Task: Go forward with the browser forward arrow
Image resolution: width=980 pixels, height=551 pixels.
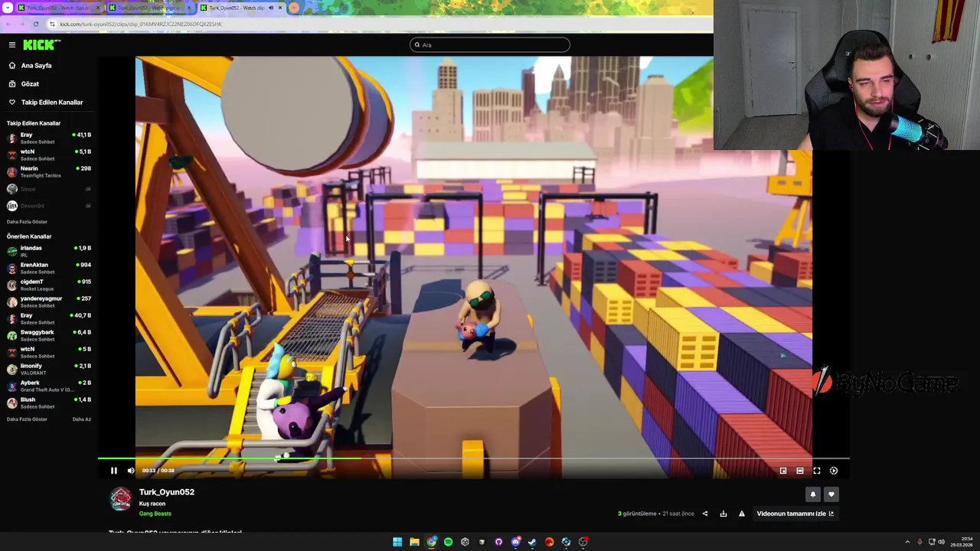Action: (x=21, y=24)
